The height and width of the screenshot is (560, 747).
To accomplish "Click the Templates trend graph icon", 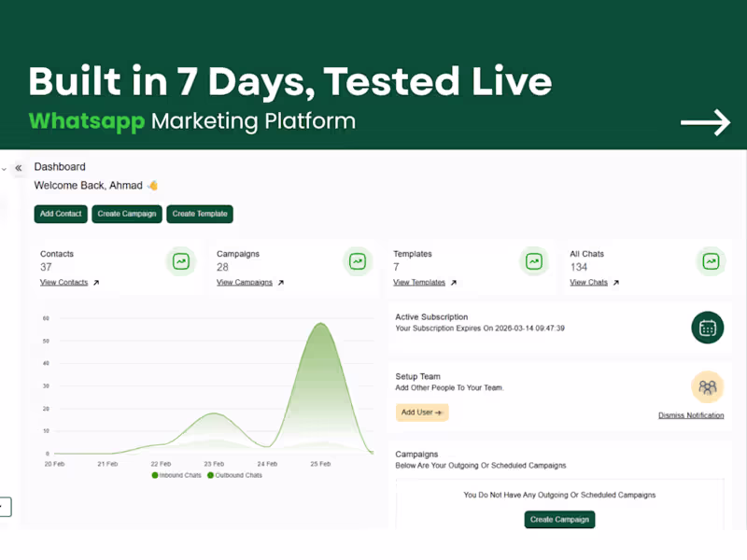I will point(533,261).
